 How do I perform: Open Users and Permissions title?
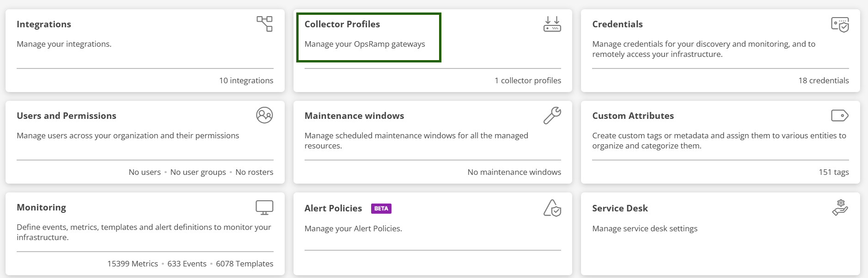[x=67, y=116]
